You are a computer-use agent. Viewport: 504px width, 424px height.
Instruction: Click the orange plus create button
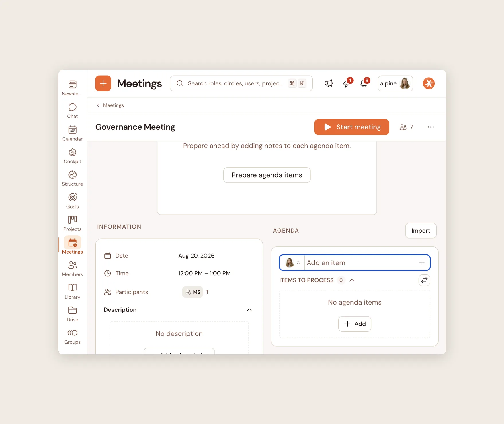103,83
